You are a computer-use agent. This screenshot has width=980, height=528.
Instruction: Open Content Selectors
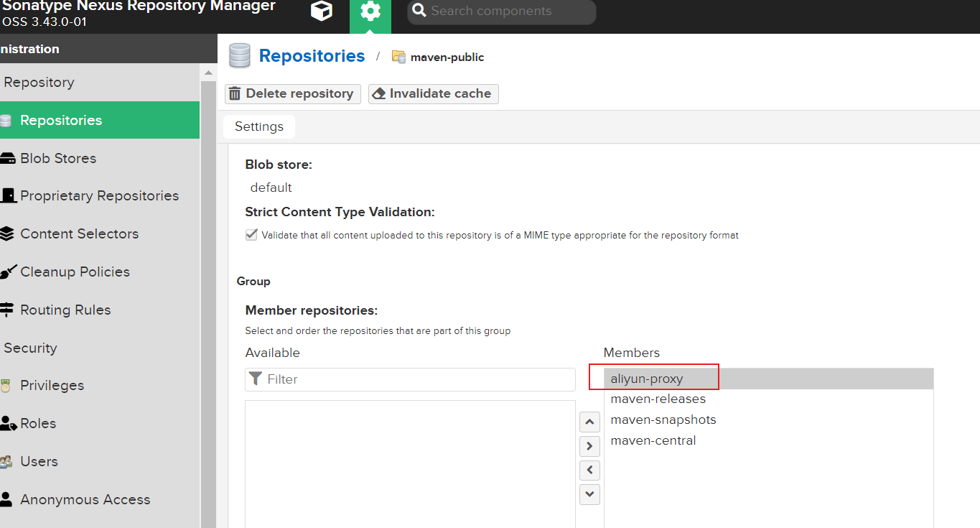(79, 233)
